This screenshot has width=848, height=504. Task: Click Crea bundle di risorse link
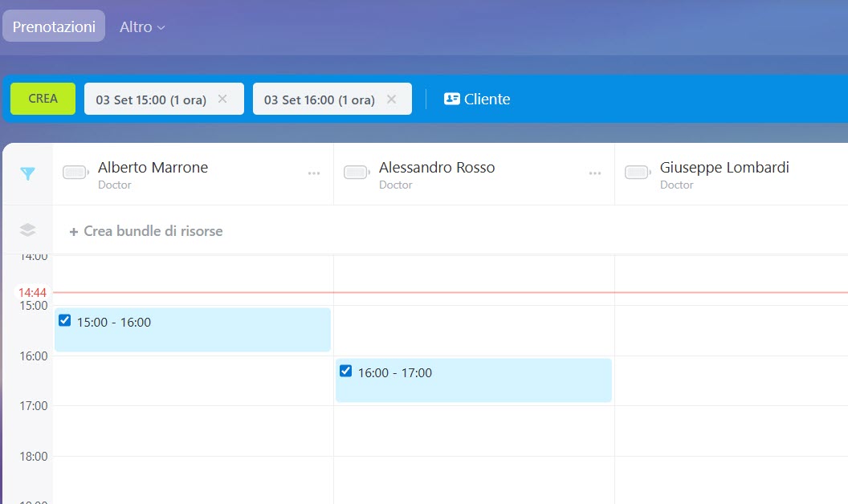click(x=146, y=231)
